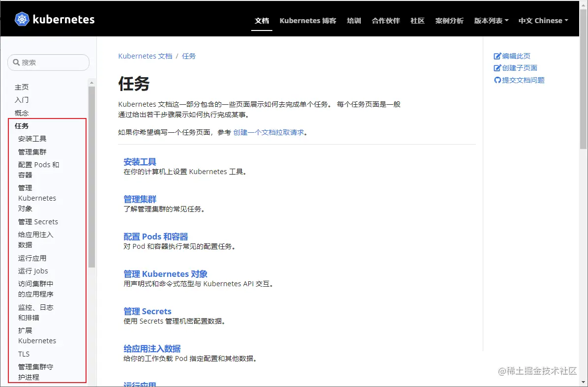Open the 给应用注入数据 heading link
This screenshot has width=588, height=387.
(152, 349)
